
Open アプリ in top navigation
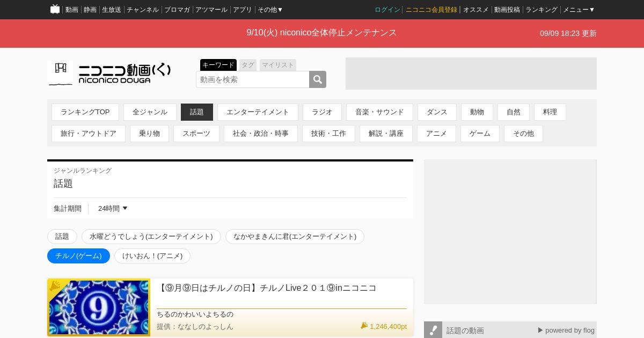point(243,10)
